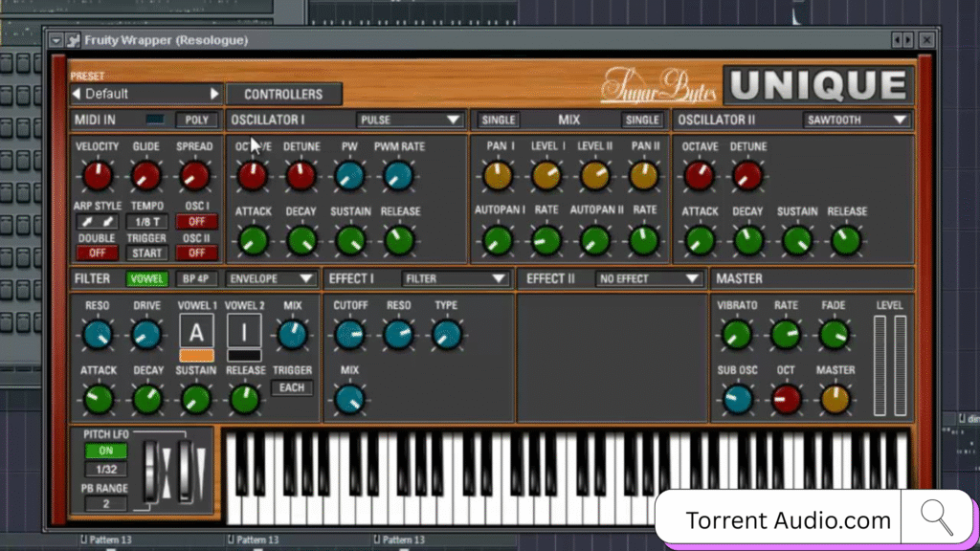Click the previous preset left arrow
Image resolution: width=980 pixels, height=551 pixels.
(77, 94)
